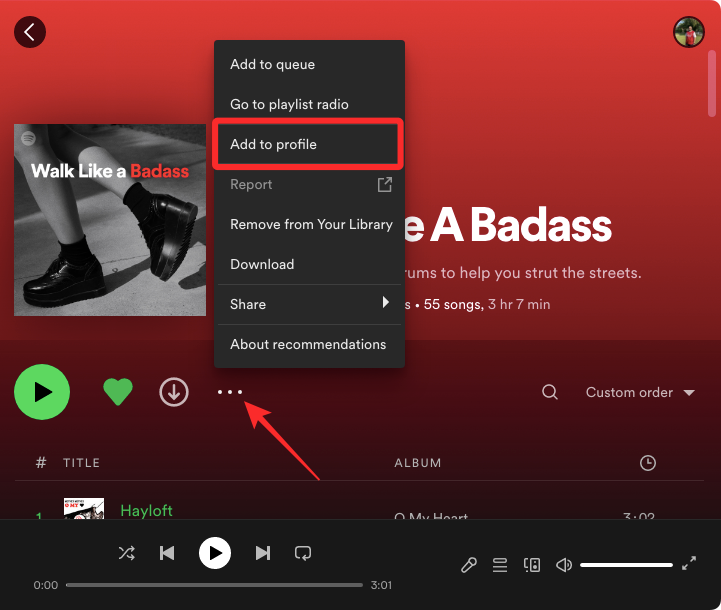Enter full screen mode
The width and height of the screenshot is (721, 610).
tap(688, 563)
